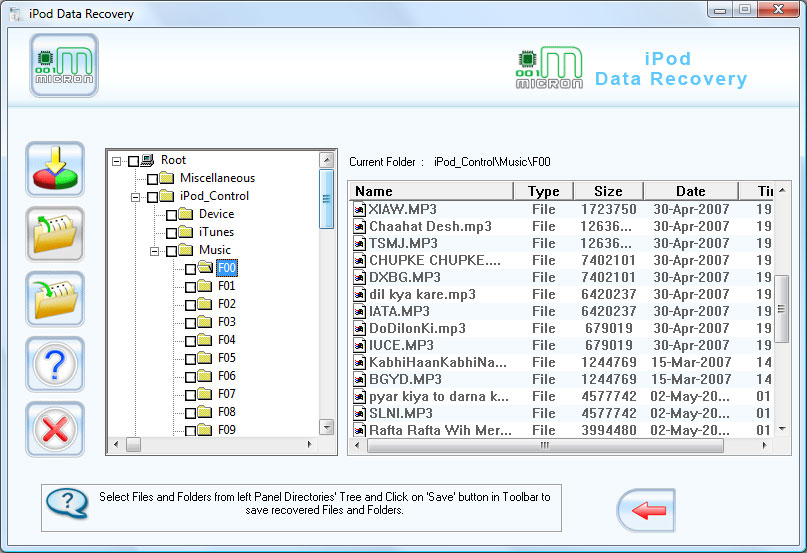The height and width of the screenshot is (553, 807).
Task: Check the F00 folder checkbox
Action: [190, 269]
